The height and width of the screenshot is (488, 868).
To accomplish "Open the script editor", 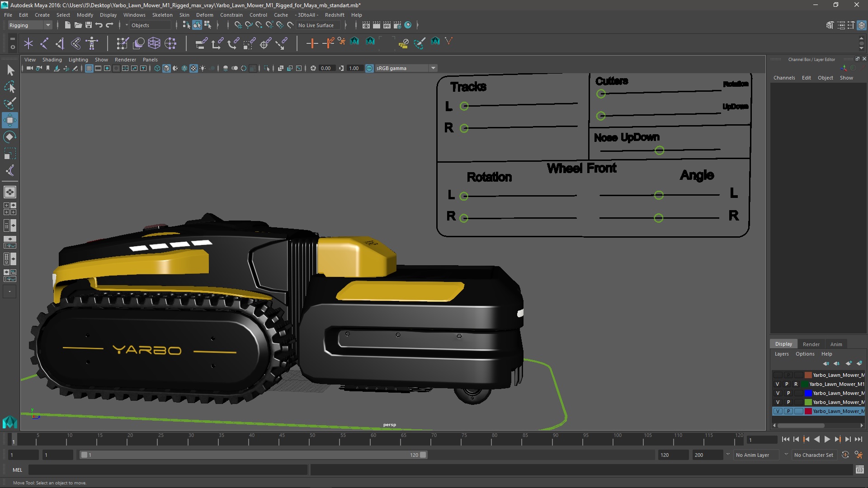I will [x=859, y=470].
